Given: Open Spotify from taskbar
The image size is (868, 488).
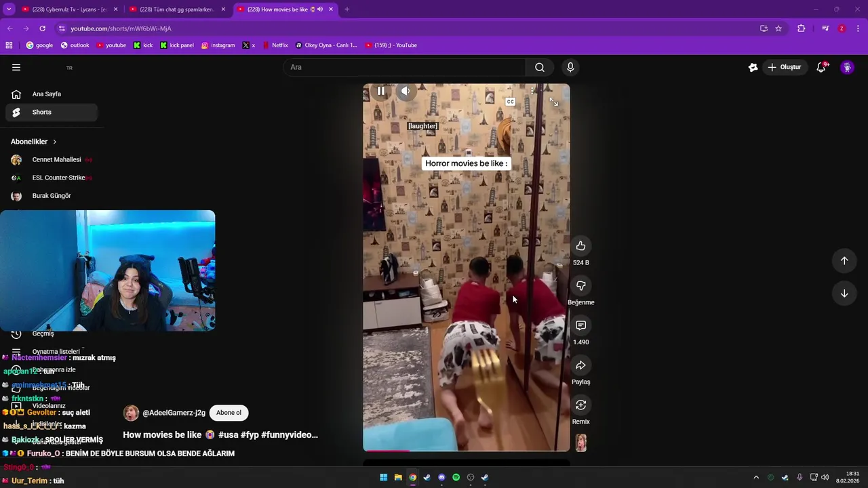Looking at the screenshot, I should (456, 477).
